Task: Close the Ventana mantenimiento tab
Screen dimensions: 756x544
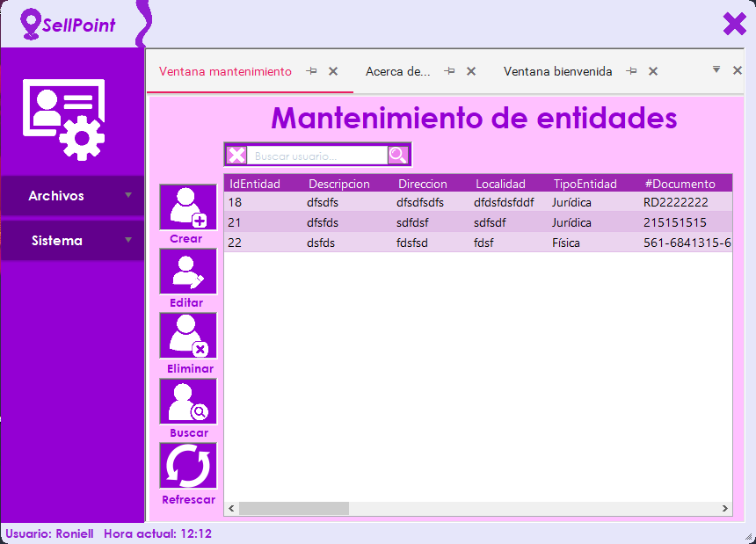Action: 333,71
